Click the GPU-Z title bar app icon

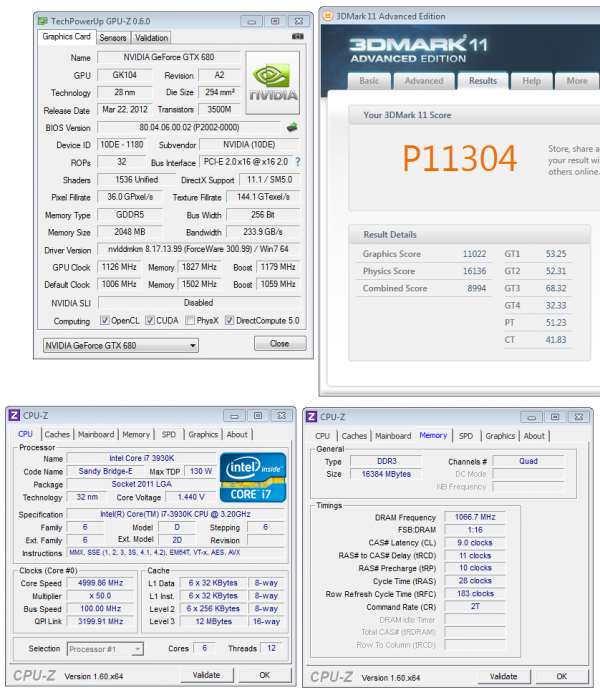pos(43,21)
